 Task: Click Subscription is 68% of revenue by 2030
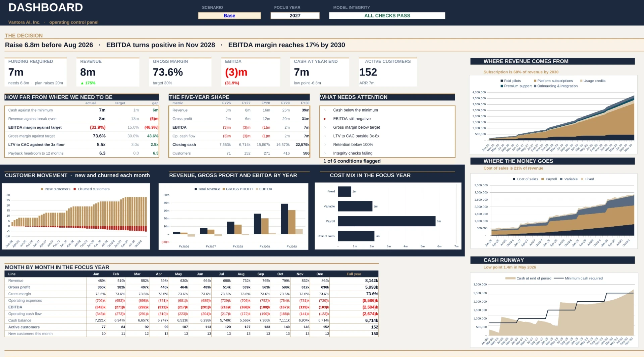521,72
